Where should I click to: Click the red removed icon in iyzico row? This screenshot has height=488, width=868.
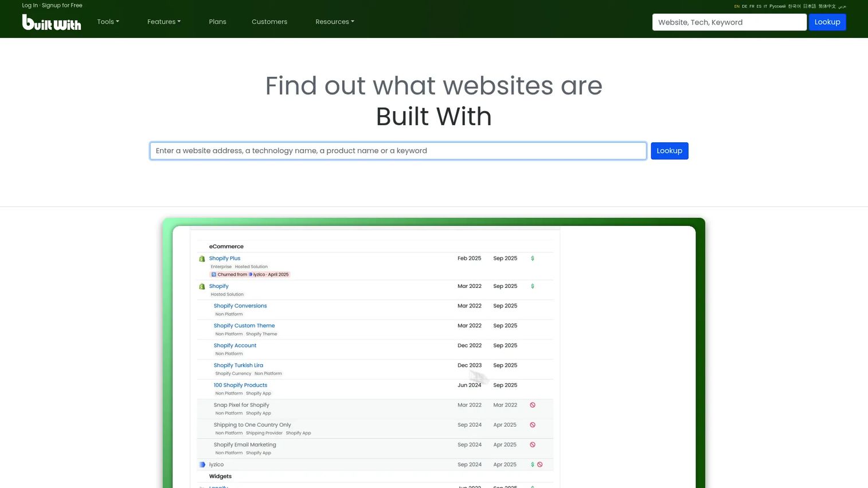539,464
